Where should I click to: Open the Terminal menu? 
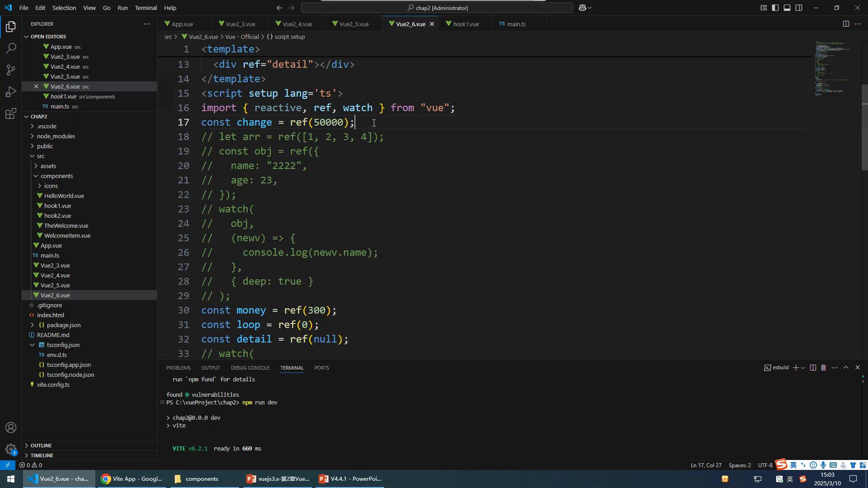click(x=146, y=8)
